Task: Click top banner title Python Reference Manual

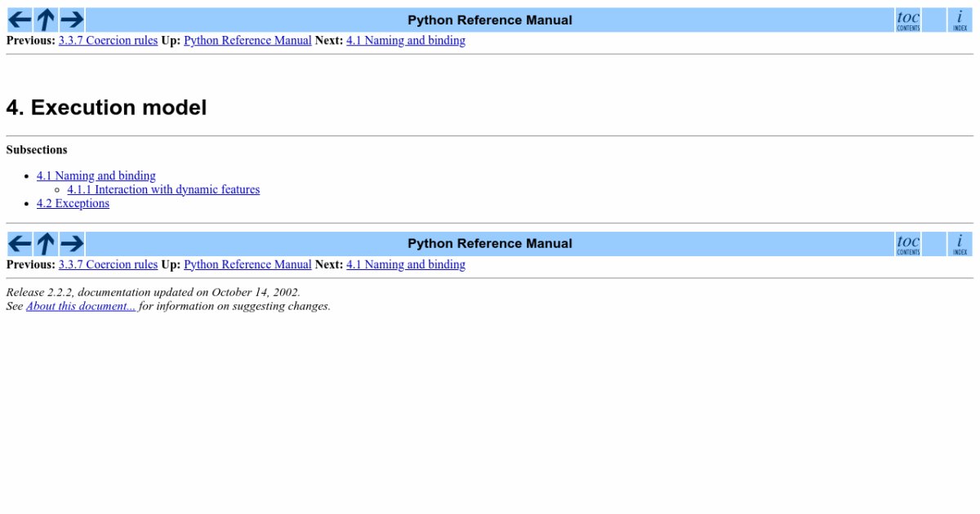Action: click(x=490, y=20)
